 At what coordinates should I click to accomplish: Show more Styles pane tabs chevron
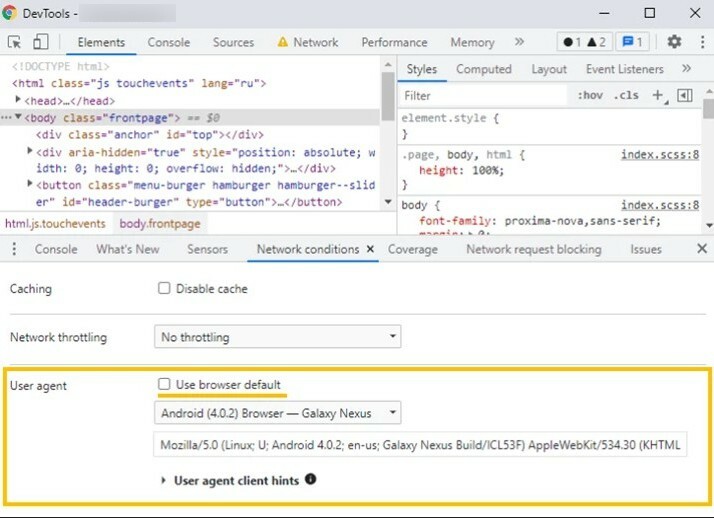686,69
